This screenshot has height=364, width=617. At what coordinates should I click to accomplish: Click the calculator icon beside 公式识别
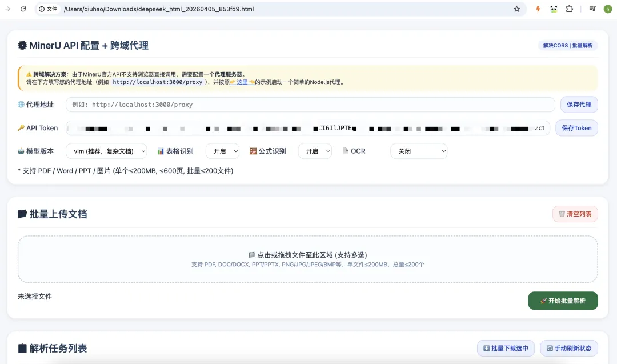[x=253, y=151]
